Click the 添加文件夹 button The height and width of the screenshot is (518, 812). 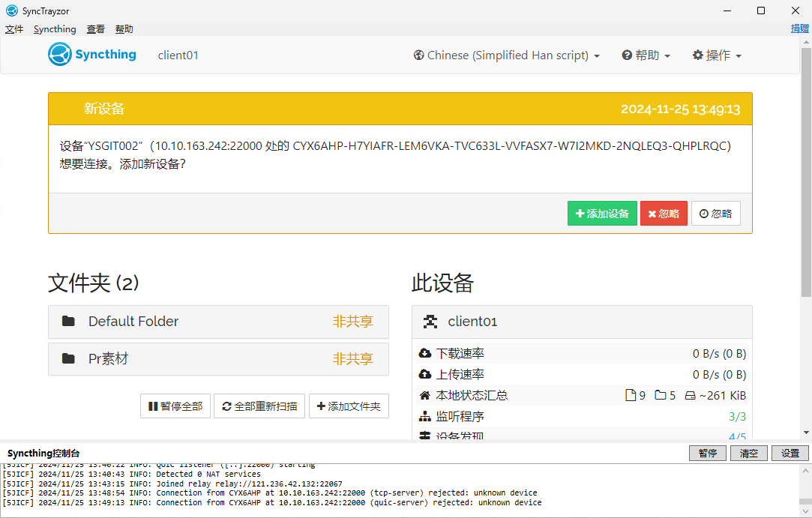(x=349, y=406)
